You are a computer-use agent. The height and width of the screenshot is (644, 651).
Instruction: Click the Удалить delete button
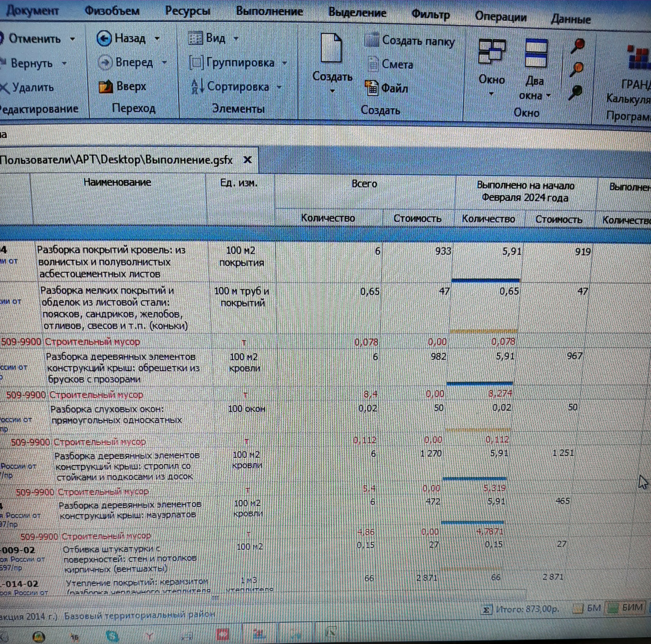tap(27, 87)
